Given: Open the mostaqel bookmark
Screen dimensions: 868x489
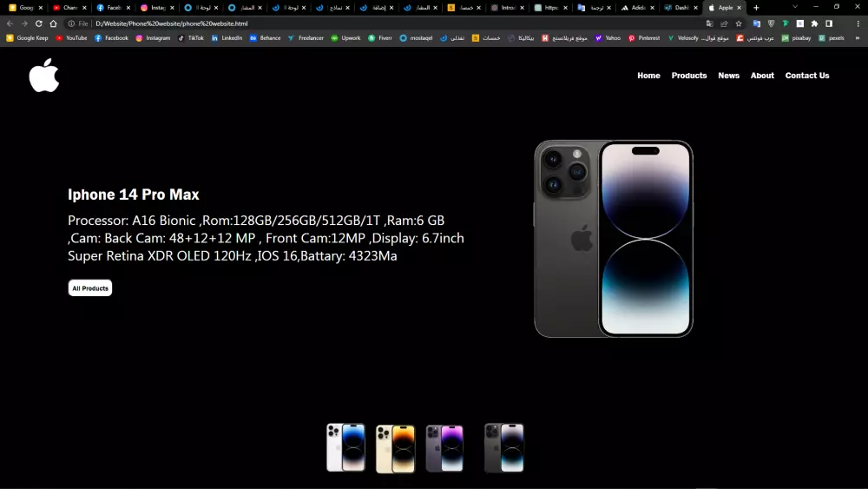Looking at the screenshot, I should pos(416,38).
